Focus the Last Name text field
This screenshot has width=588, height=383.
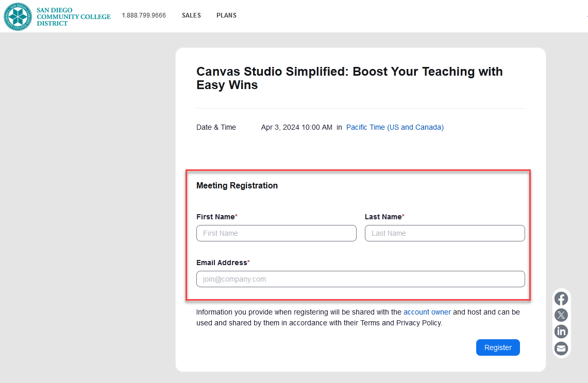pyautogui.click(x=445, y=233)
